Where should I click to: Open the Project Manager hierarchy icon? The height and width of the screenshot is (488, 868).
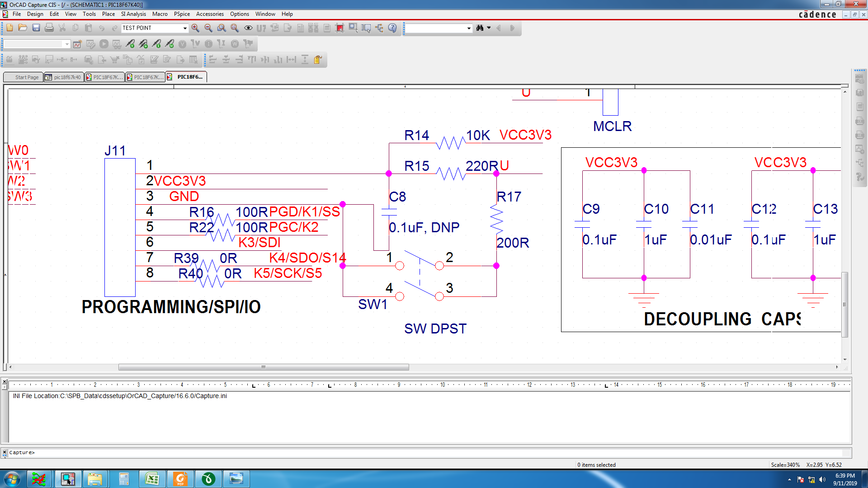point(379,28)
